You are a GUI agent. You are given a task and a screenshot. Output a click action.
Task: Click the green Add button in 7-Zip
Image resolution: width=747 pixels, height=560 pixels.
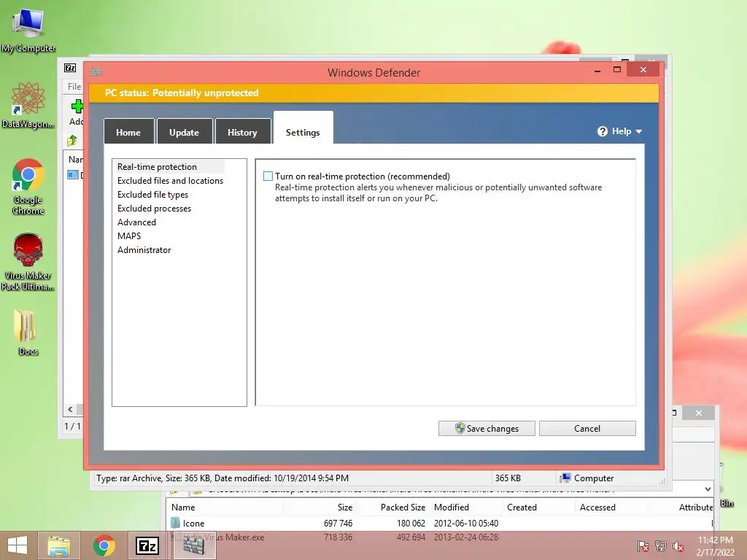pos(77,112)
